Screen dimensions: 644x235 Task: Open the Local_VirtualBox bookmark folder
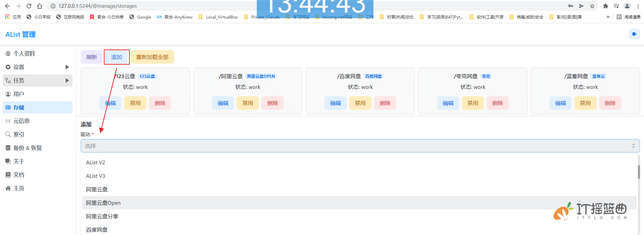[x=218, y=17]
